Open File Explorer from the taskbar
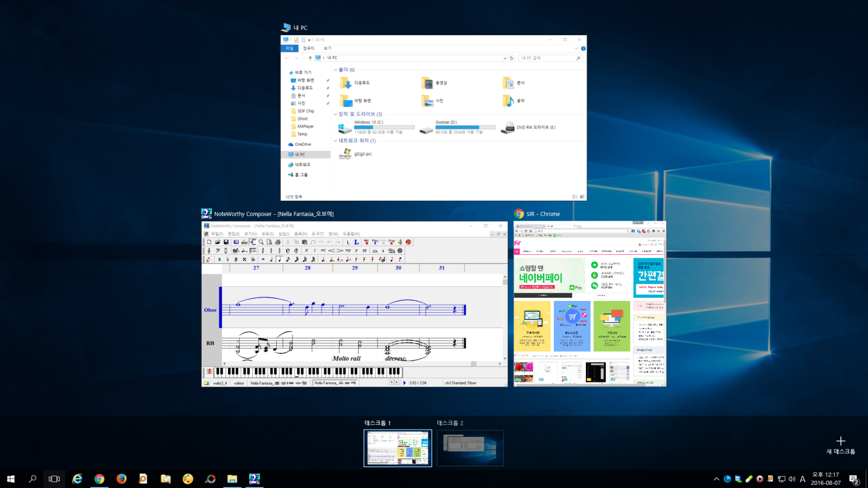The height and width of the screenshot is (488, 868). click(232, 479)
